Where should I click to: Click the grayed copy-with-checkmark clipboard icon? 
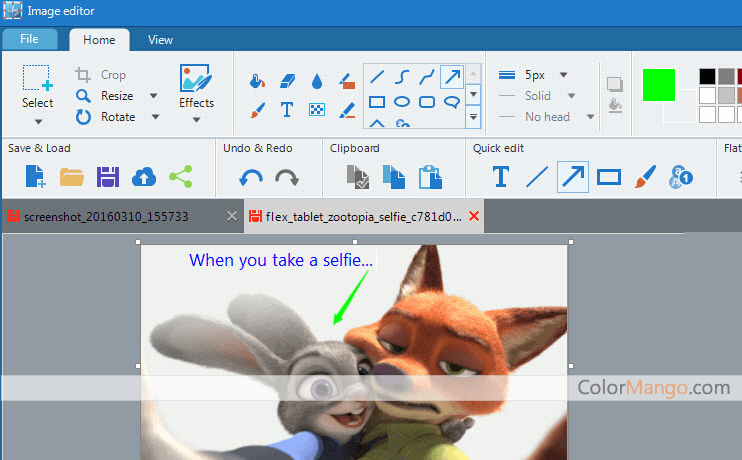coord(358,177)
